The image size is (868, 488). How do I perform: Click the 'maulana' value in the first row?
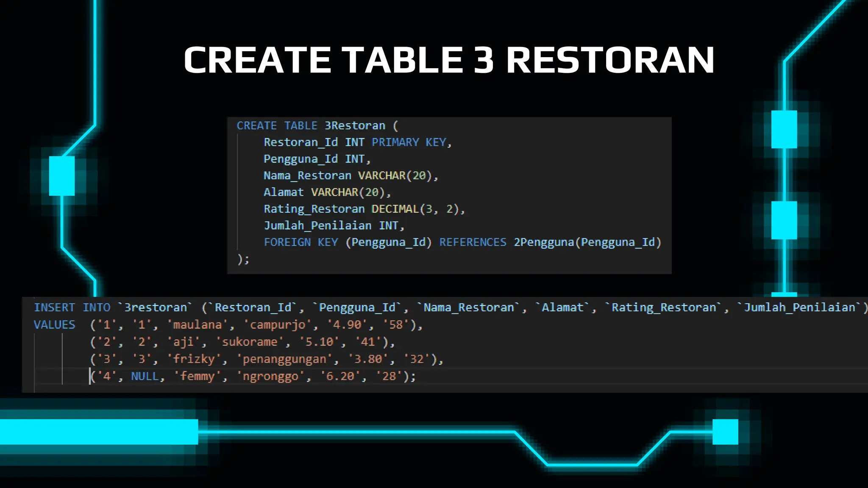click(198, 325)
